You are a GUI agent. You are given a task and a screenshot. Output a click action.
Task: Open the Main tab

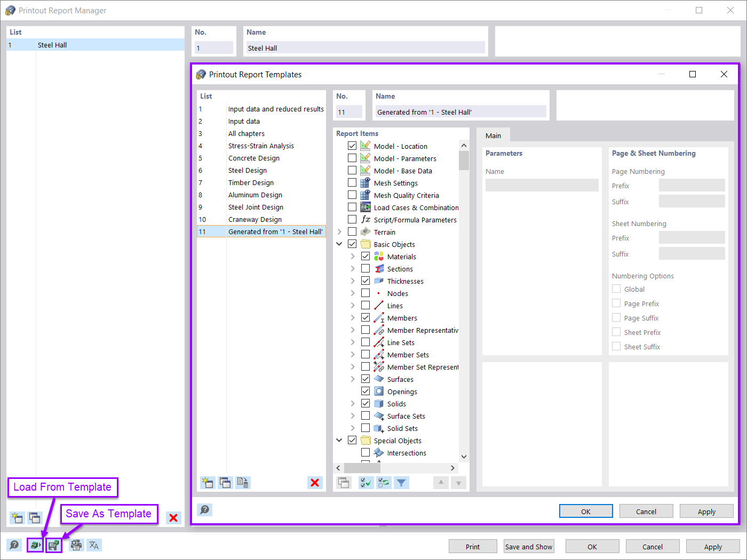click(493, 135)
